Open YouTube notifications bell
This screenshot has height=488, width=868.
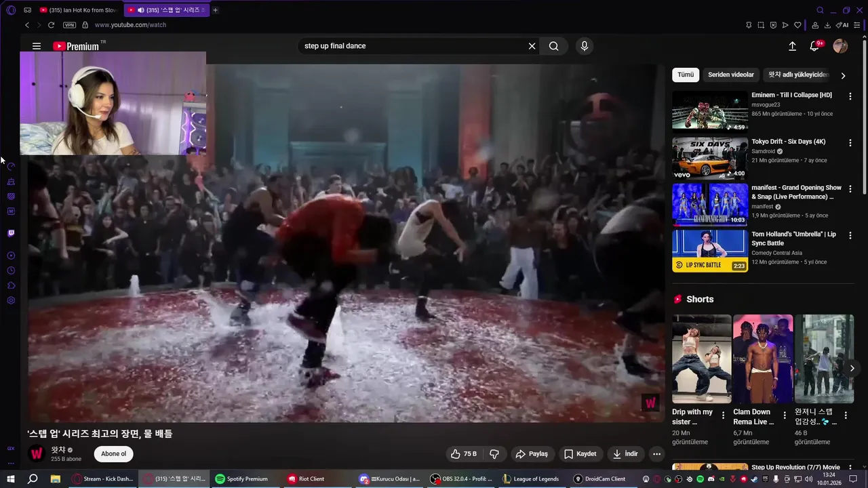click(815, 46)
